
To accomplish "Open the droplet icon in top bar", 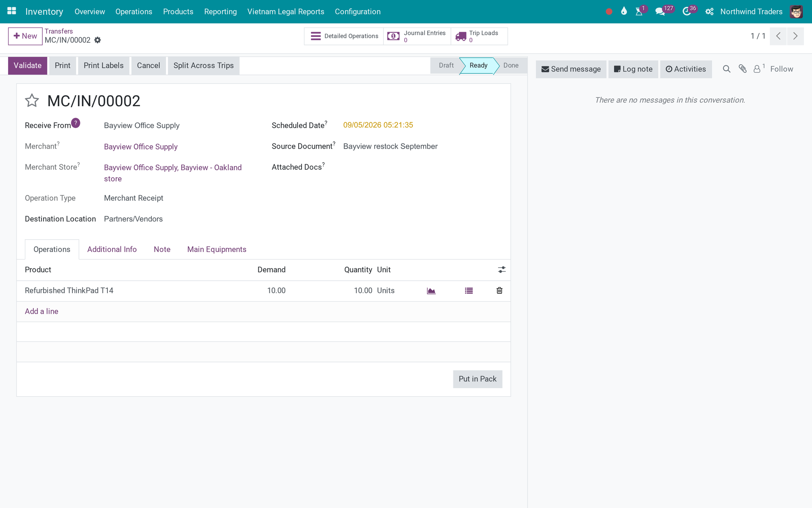I will click(624, 11).
